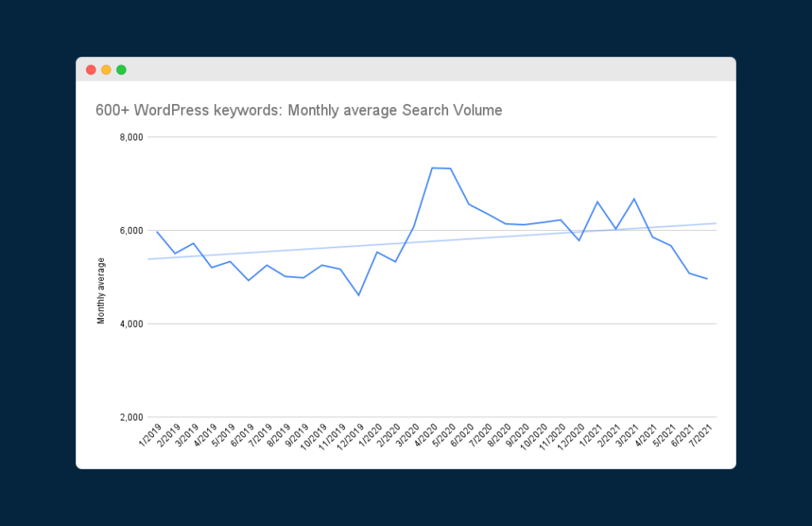Viewport: 812px width, 526px height.
Task: Click the 6/2020 x-axis label
Action: [462, 436]
